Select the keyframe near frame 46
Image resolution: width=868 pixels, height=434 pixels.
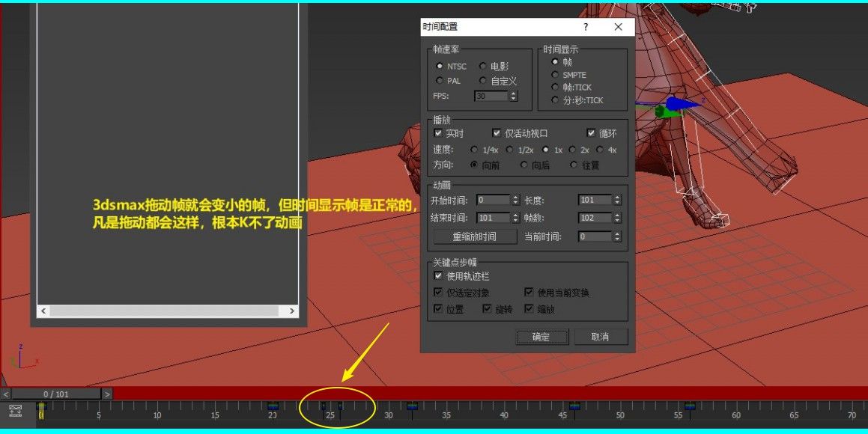(574, 407)
